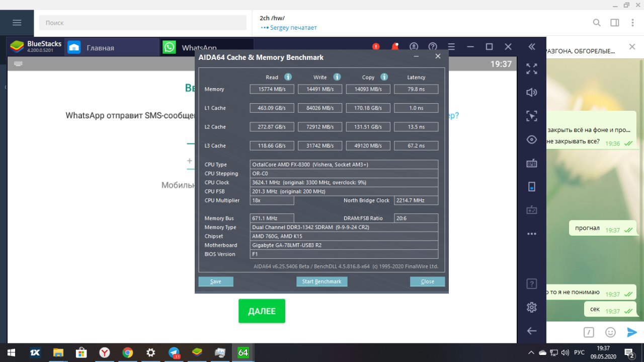This screenshot has width=644, height=362.
Task: Search within the 2ch /hw/ chat
Action: [597, 23]
